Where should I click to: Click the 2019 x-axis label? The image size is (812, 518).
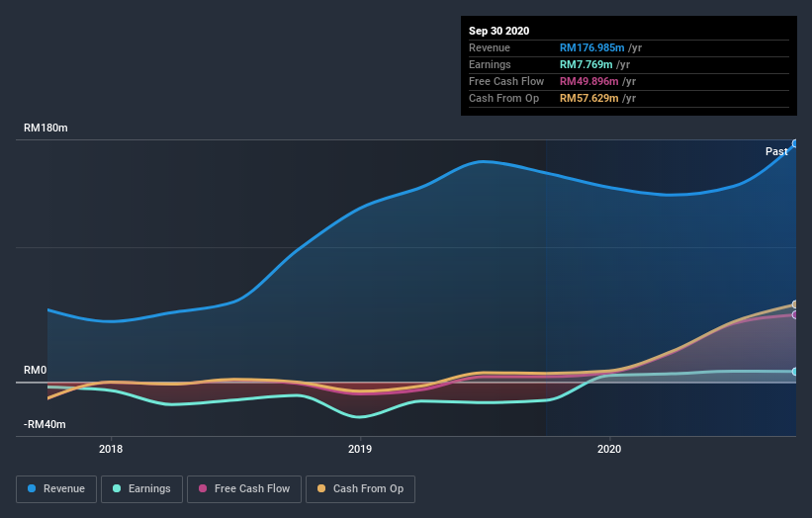pyautogui.click(x=360, y=449)
